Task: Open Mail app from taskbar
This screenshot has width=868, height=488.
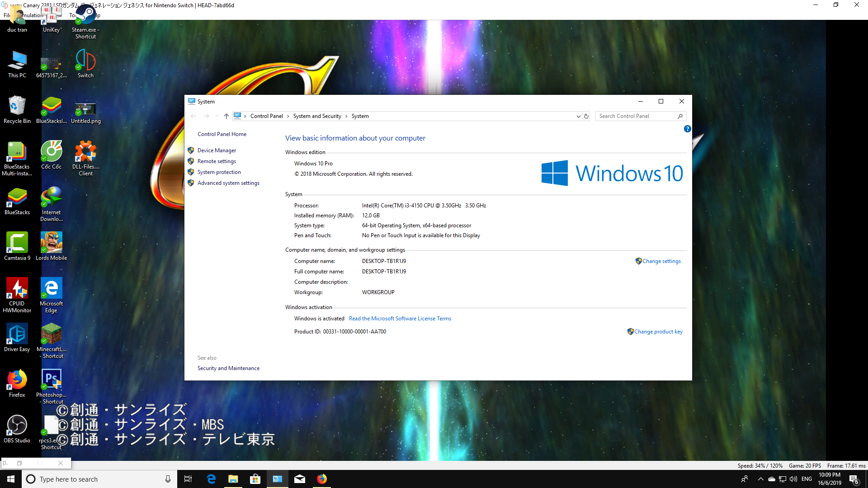Action: pyautogui.click(x=299, y=479)
